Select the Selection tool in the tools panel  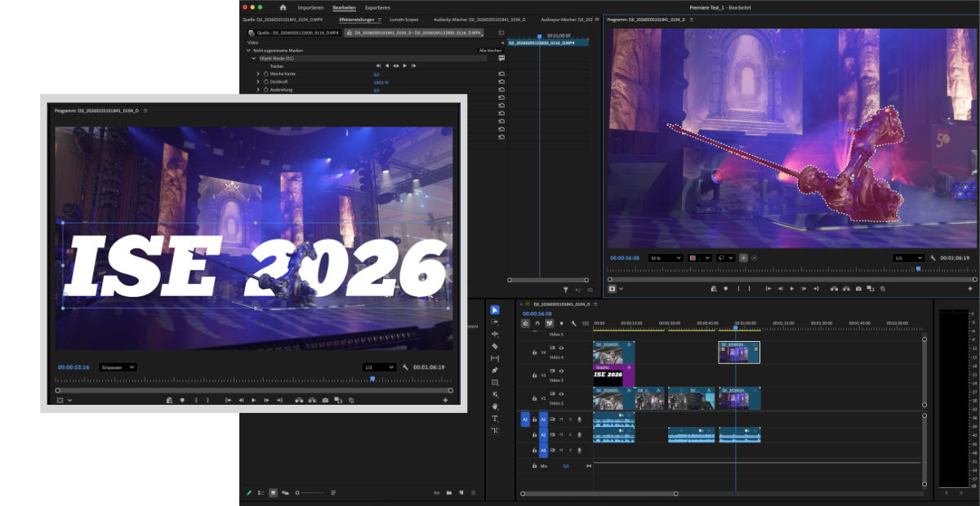pos(495,310)
